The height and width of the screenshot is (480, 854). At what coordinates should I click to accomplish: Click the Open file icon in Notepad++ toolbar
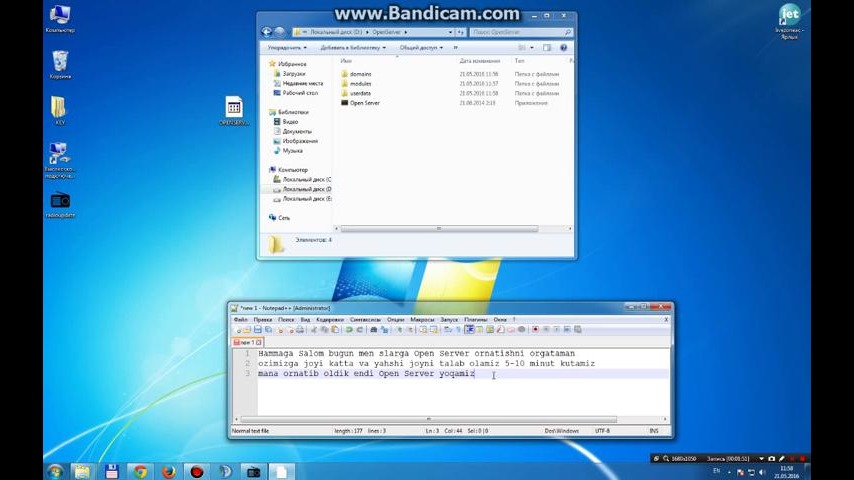(247, 330)
